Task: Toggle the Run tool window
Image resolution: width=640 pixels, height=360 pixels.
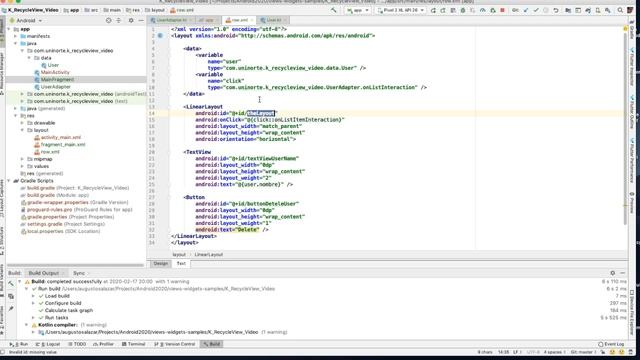Action: 19,344
